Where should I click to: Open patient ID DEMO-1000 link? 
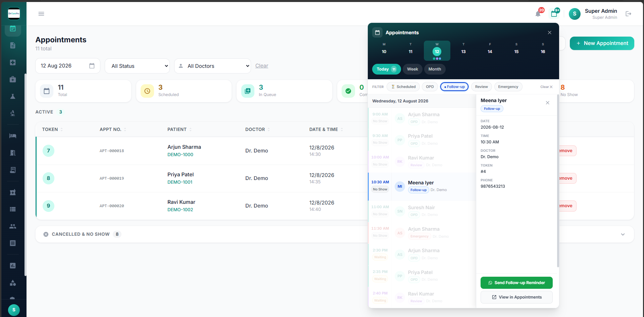[180, 154]
